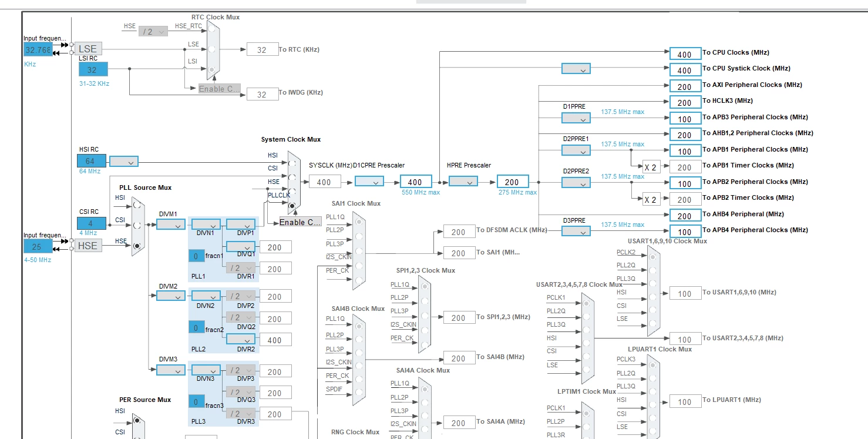
Task: Open the DIVR2 dropdown
Action: click(241, 339)
